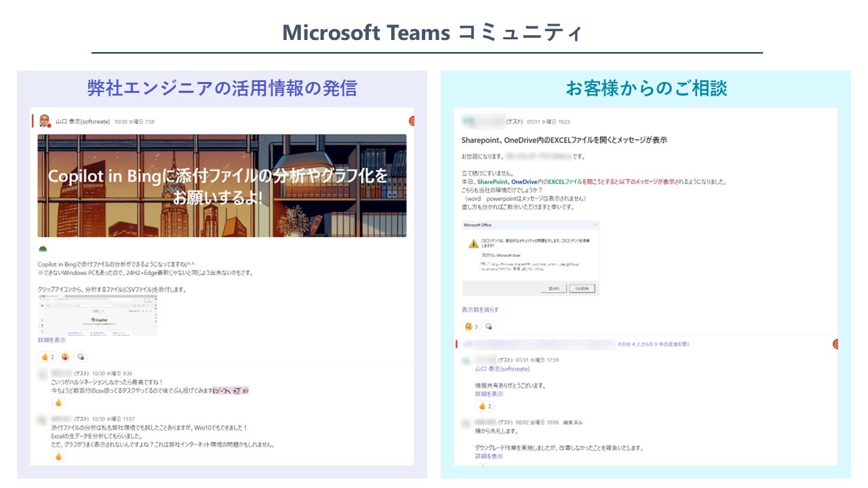Click the thumbs-up reaction under 情報共有ありがとうございます
The width and height of the screenshot is (868, 488).
point(485,406)
